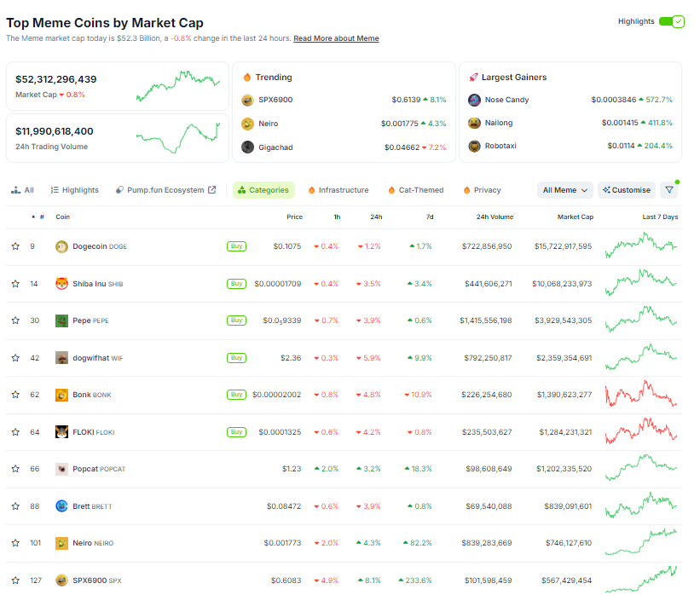Click the Bonk logo icon

pyautogui.click(x=61, y=395)
